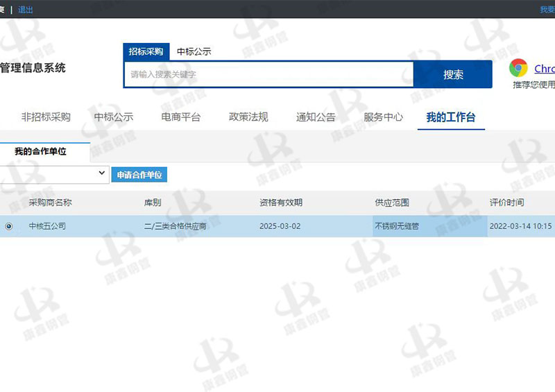
Task: Open the 政策法规 navigation item
Action: (248, 117)
